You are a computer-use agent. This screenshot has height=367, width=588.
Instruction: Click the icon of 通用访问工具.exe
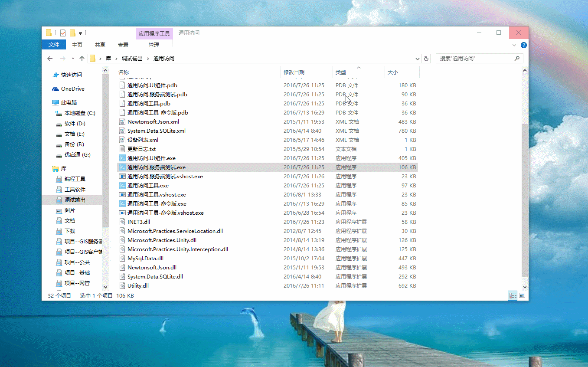tap(122, 186)
